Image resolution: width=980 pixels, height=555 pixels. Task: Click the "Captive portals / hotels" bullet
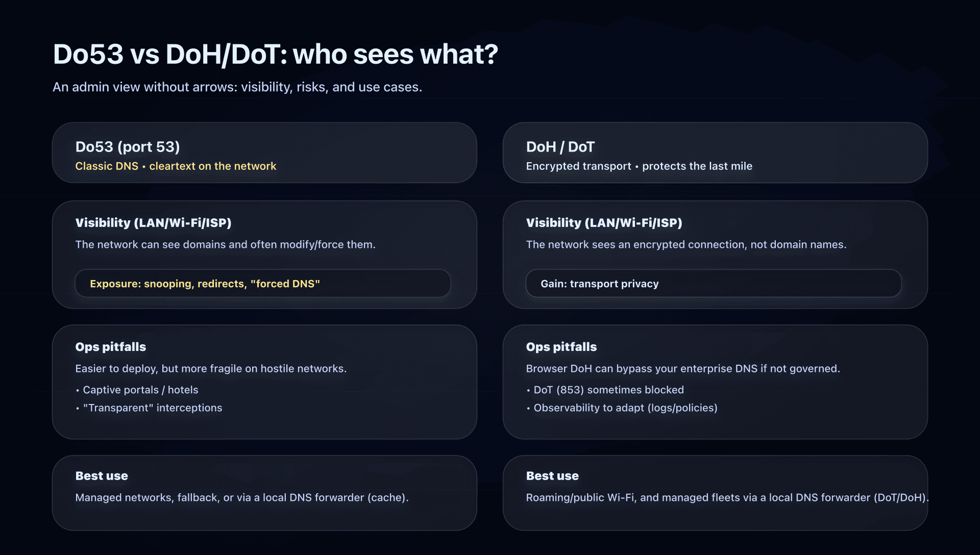coord(140,390)
